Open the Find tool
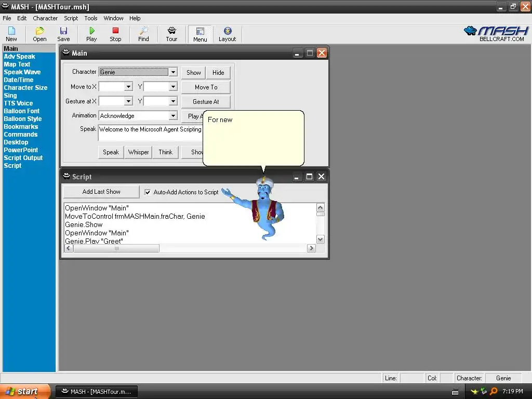This screenshot has height=399, width=532. pos(143,34)
